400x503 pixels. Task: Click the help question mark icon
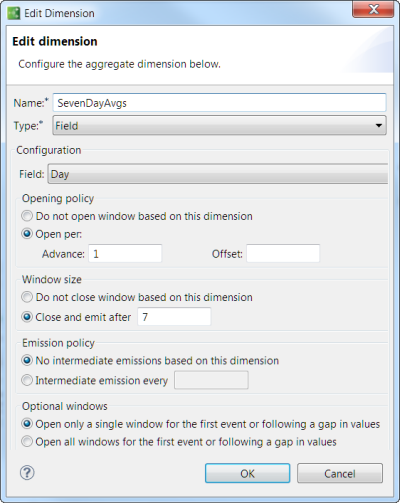pyautogui.click(x=27, y=472)
